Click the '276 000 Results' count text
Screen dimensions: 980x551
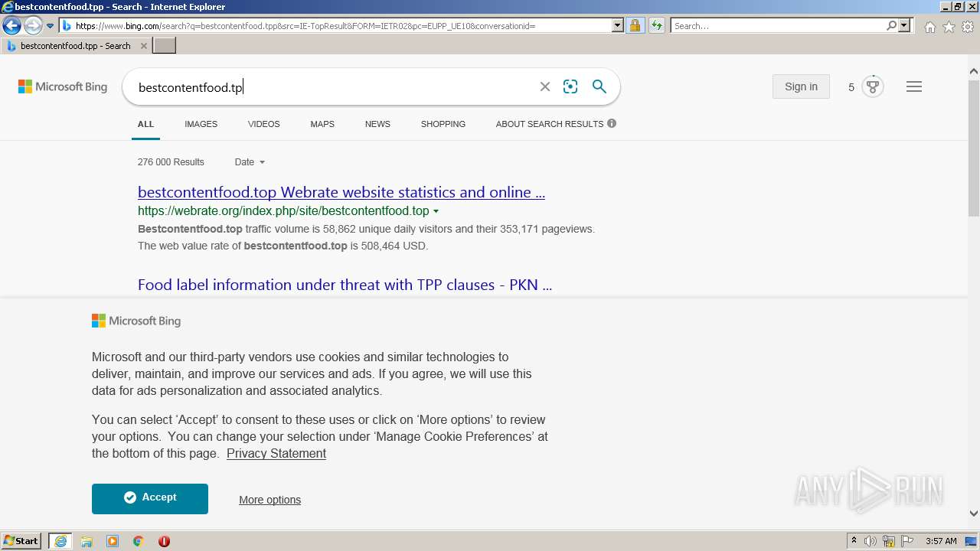(x=171, y=162)
